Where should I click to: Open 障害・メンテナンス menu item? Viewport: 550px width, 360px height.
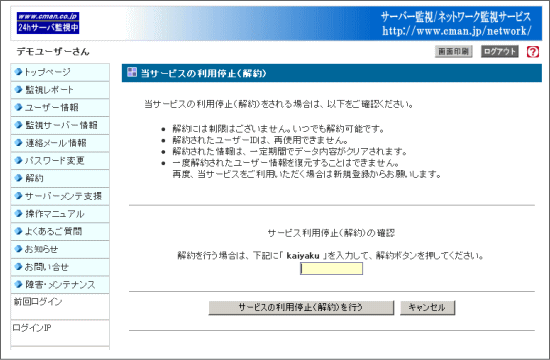[x=60, y=285]
